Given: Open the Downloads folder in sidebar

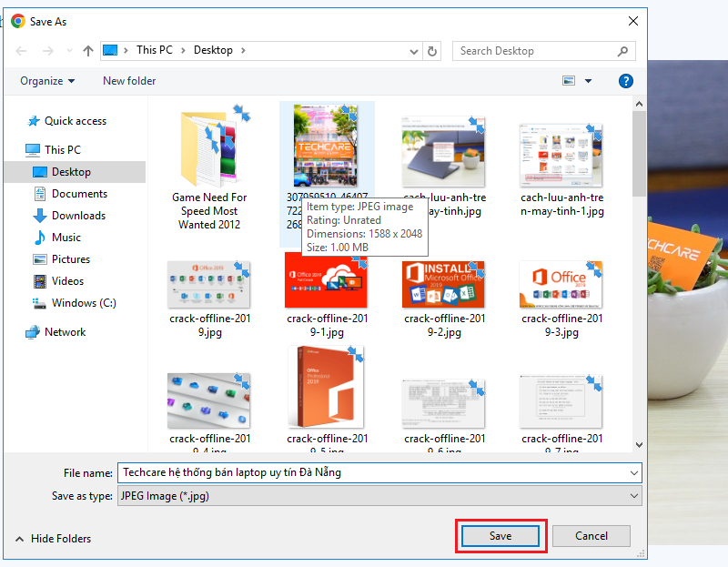Looking at the screenshot, I should point(78,216).
